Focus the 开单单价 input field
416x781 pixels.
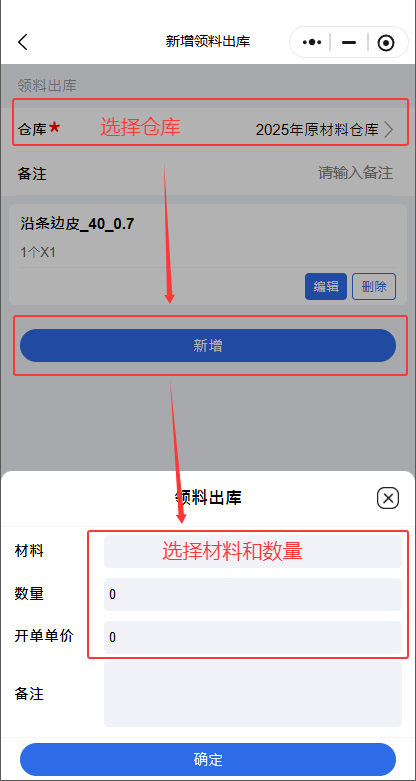pos(253,637)
